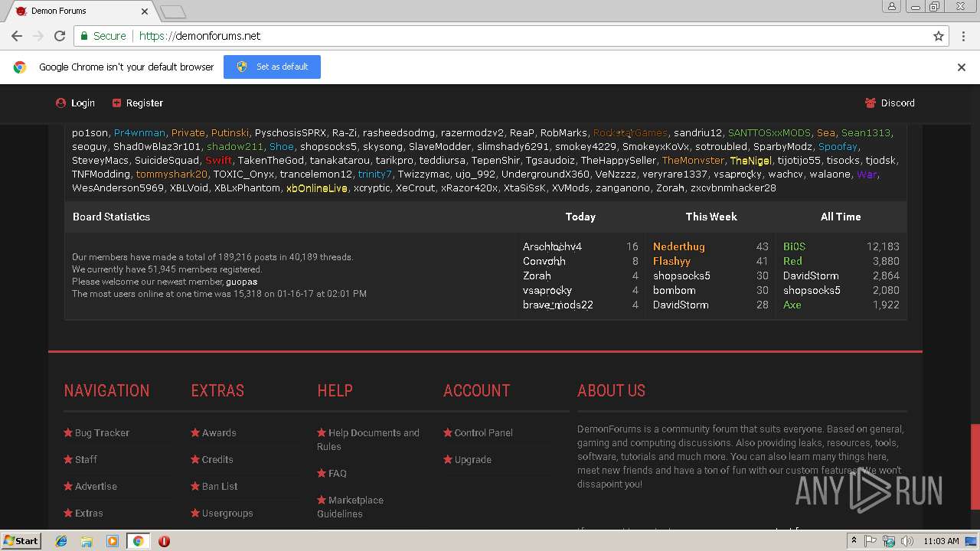Dismiss the default browser notification bar
The image size is (980, 551).
tap(962, 67)
